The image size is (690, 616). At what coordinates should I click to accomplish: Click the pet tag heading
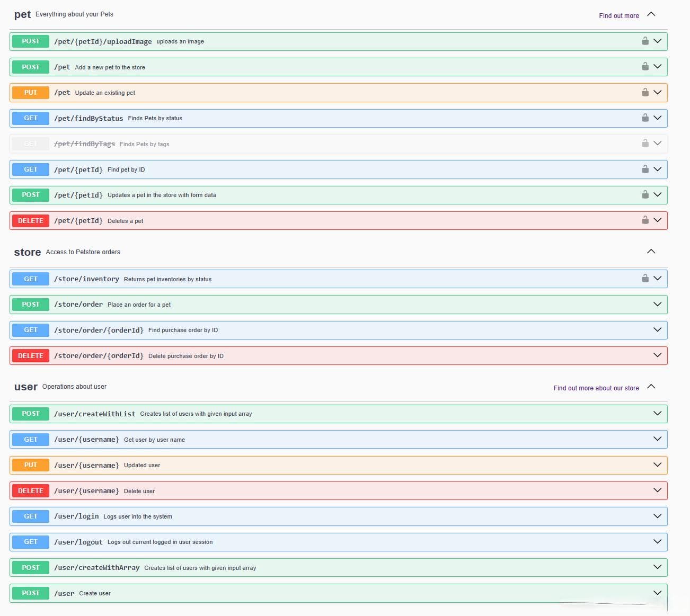(22, 15)
